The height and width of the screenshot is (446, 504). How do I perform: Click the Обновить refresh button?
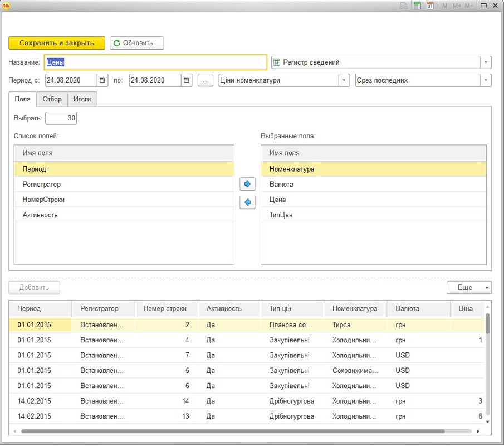pos(136,43)
